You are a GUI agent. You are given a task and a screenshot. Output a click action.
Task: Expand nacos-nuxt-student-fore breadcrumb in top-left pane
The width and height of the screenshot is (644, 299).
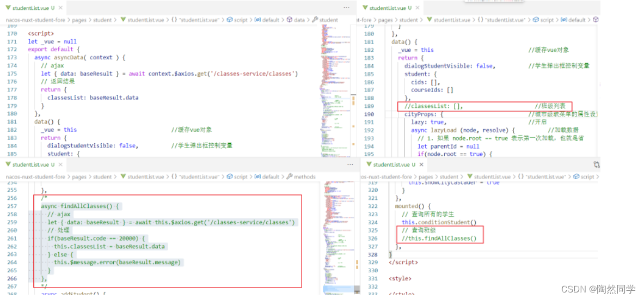click(x=35, y=20)
